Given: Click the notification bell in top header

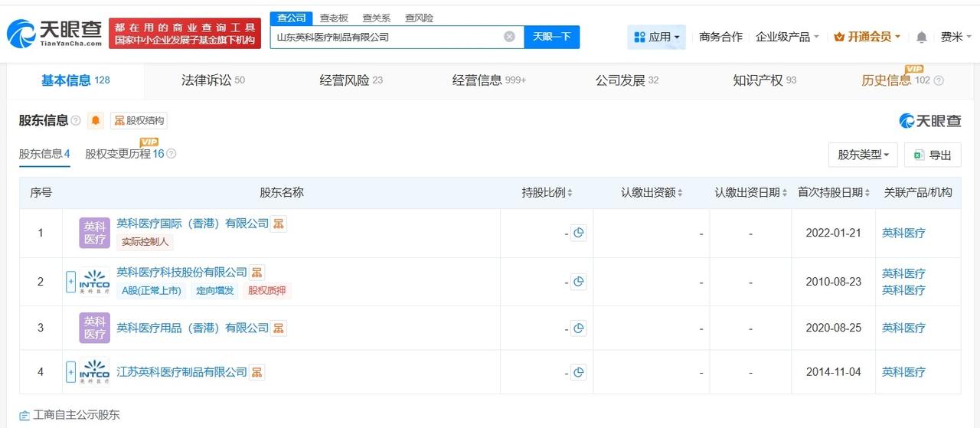Looking at the screenshot, I should (922, 37).
